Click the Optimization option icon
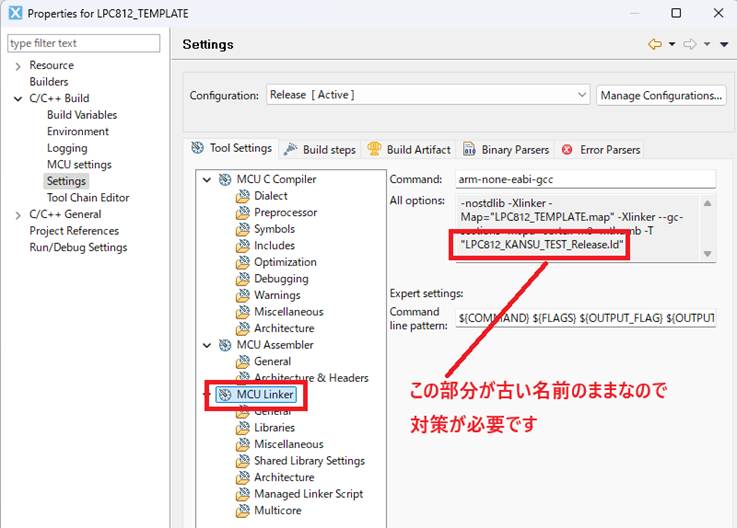 (x=242, y=262)
